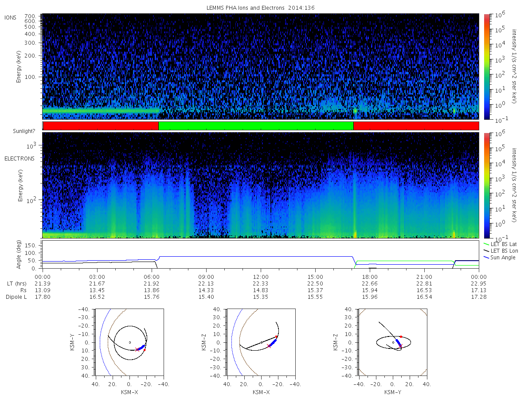
Task: Click the electrons spectrogram color bar
Action: pyautogui.click(x=486, y=185)
